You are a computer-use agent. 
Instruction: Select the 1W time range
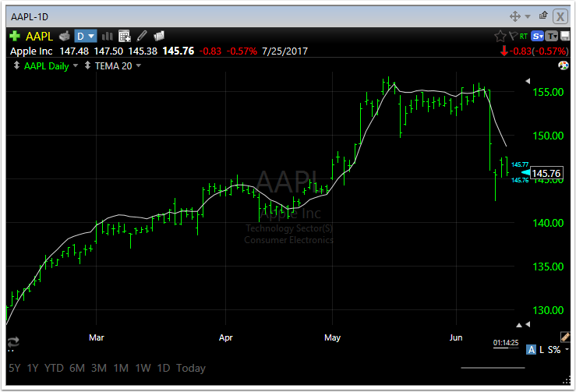143,368
